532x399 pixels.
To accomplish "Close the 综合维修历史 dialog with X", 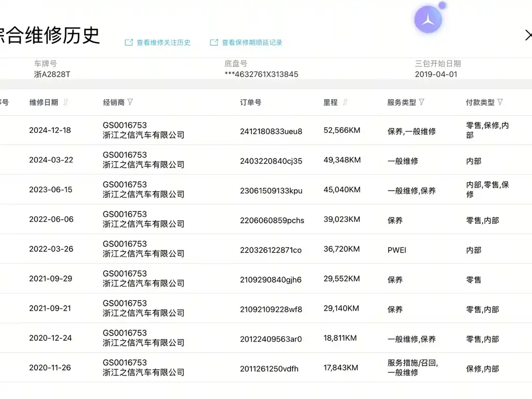I will (x=528, y=35).
